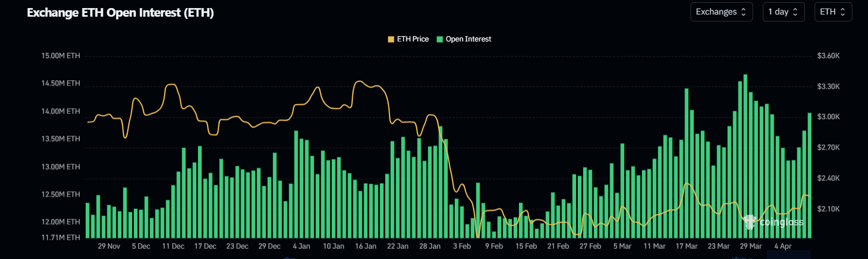Click the green Open Interest legend square
Viewport: 868px width, 259px height.
(440, 39)
